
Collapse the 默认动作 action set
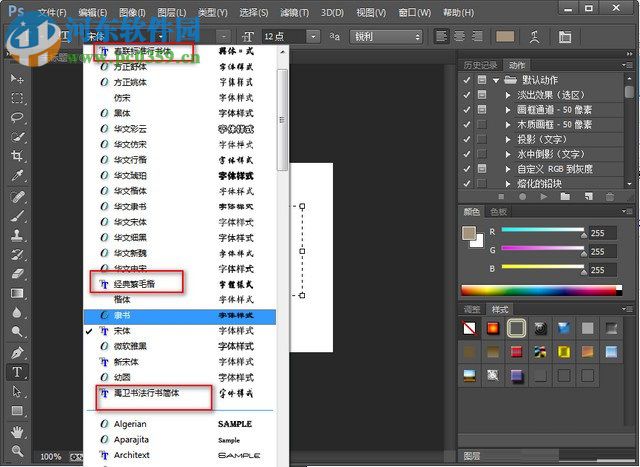point(496,80)
